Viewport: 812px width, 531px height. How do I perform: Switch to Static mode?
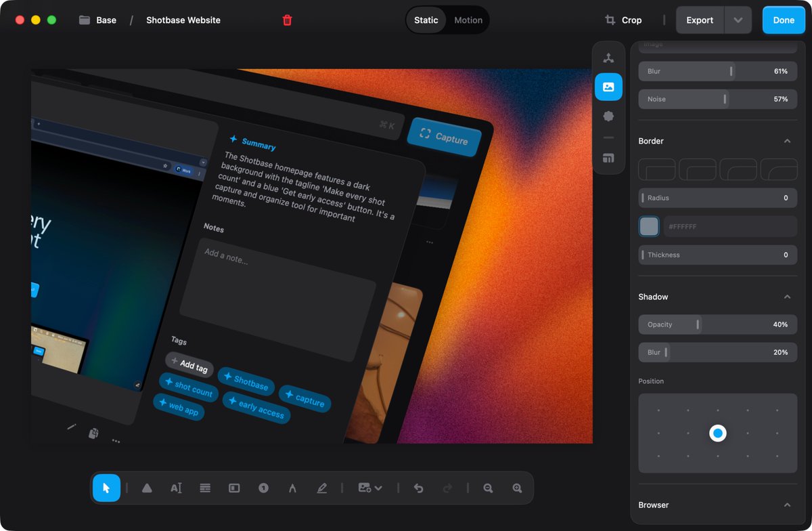426,20
